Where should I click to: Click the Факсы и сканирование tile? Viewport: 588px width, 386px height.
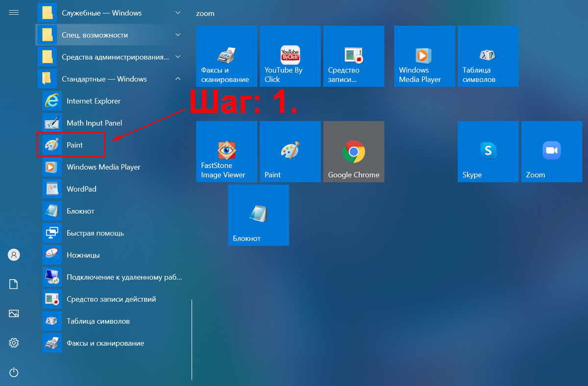pos(226,56)
